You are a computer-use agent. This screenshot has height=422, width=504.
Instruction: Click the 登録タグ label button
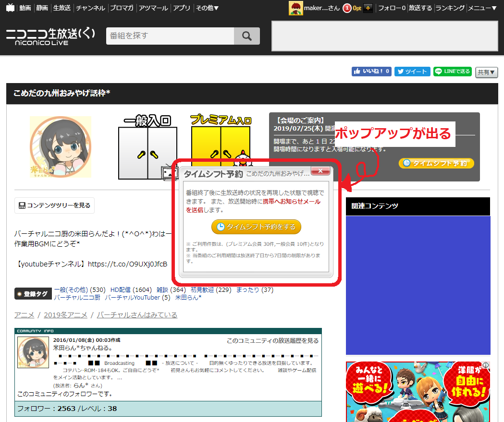point(33,294)
